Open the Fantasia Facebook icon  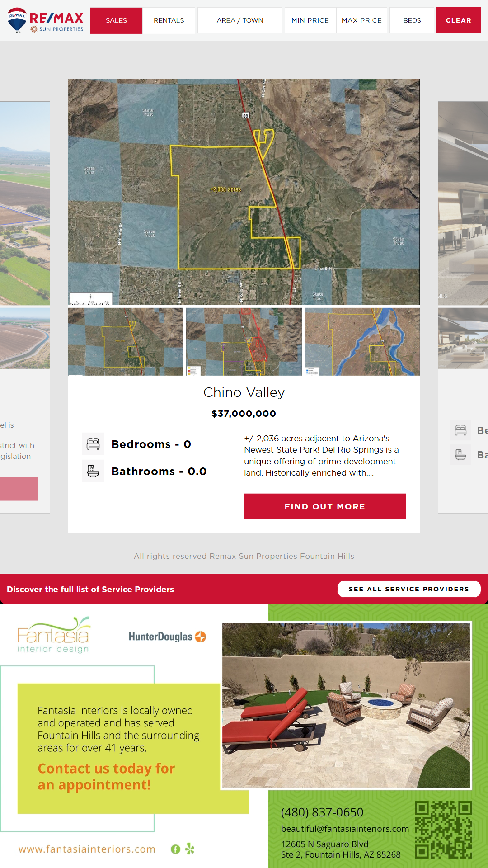tap(175, 849)
